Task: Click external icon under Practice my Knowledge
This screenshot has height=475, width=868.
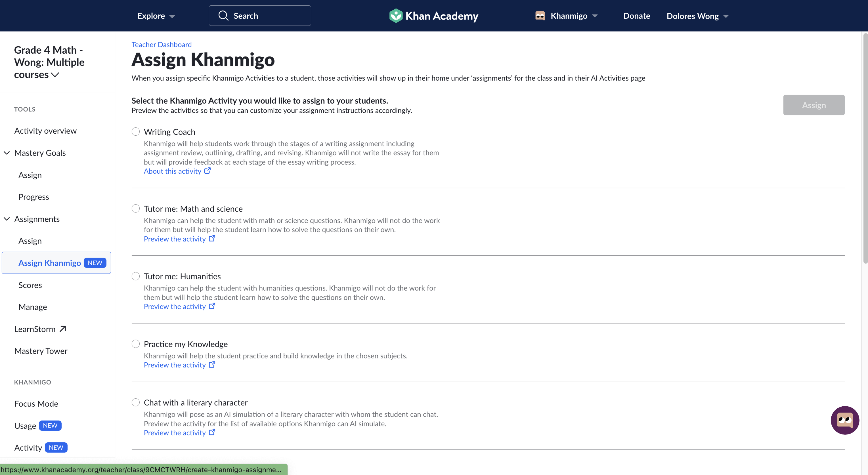Action: coord(212,365)
